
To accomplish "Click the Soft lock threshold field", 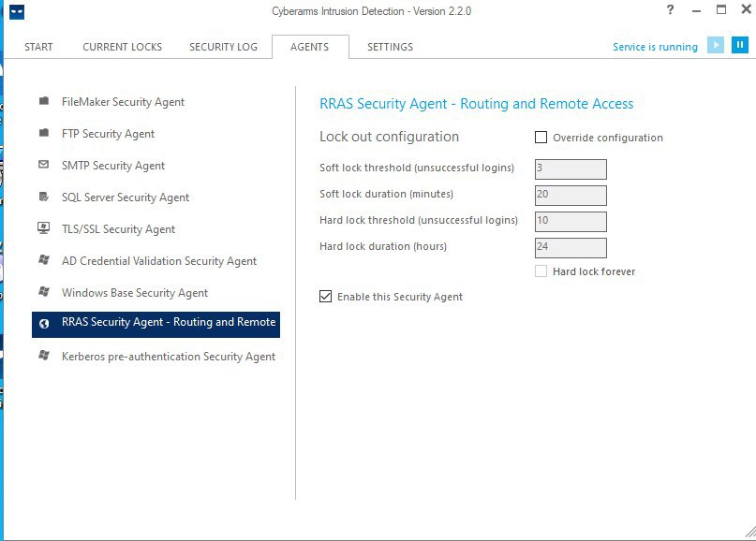I will coord(571,169).
